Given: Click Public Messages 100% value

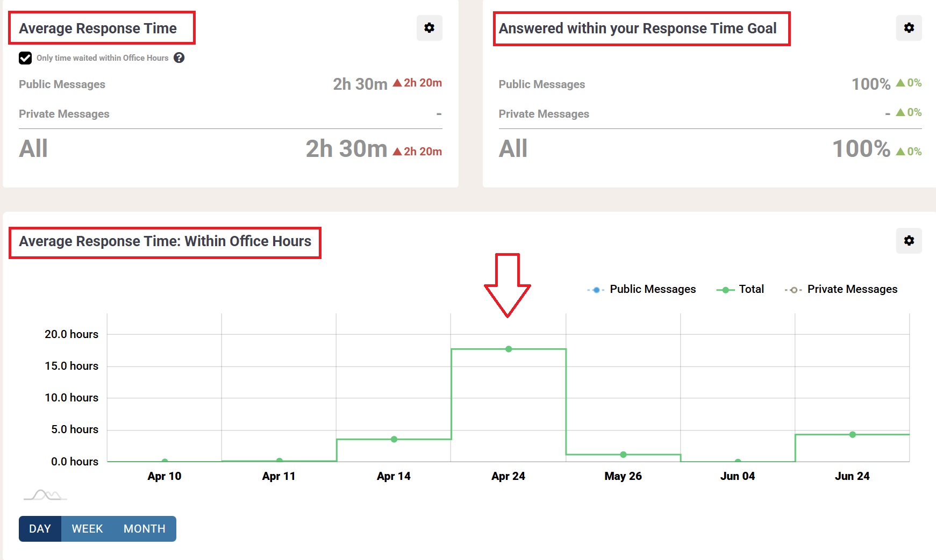Looking at the screenshot, I should coord(871,84).
